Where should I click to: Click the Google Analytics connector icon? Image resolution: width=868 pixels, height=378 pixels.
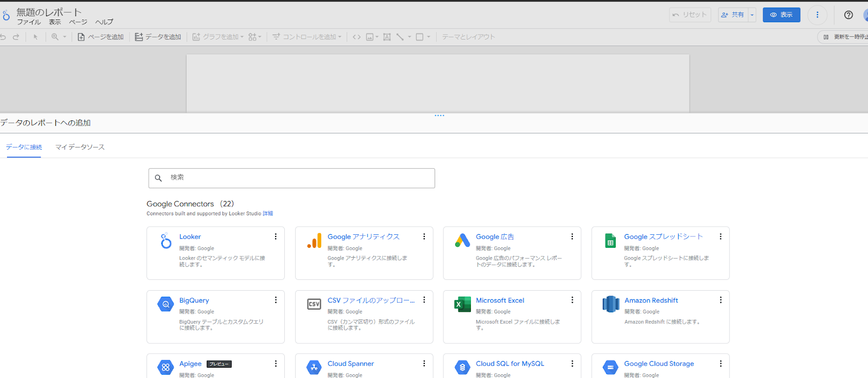[314, 241]
